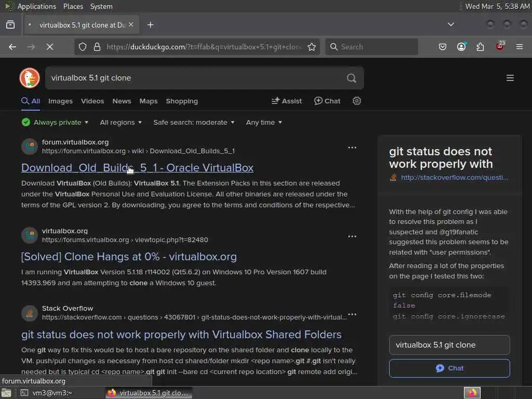The height and width of the screenshot is (399, 532).
Task: Click the magnifier icon in the DuckDuckGo search box
Action: 352,78
